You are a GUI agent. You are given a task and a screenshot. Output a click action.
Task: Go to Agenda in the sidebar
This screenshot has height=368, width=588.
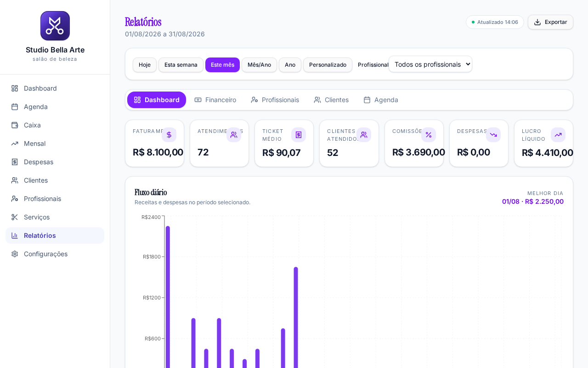[x=55, y=107]
